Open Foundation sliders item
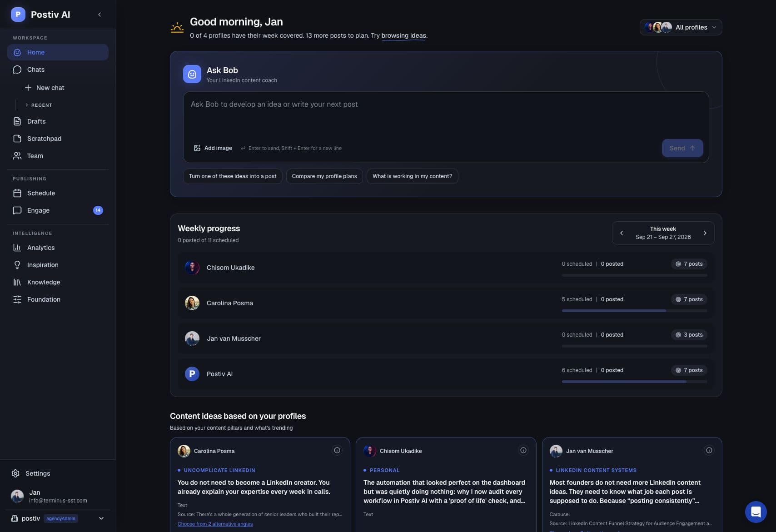Screen dimensions: 776x532 tap(58, 299)
